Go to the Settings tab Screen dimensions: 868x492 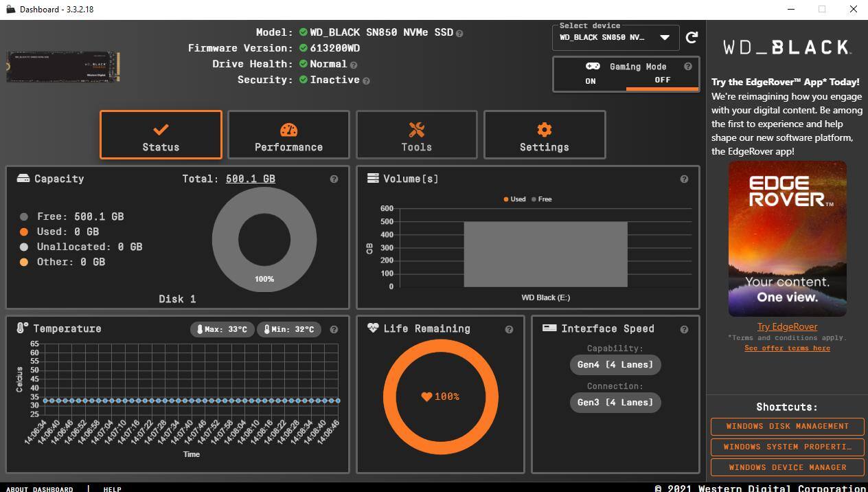pos(544,135)
